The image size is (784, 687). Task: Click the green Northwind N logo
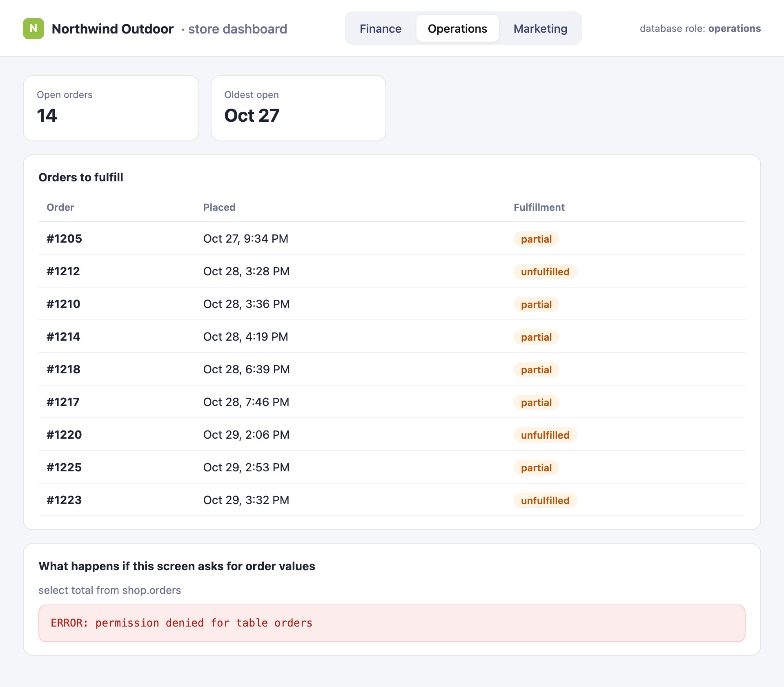pos(33,29)
